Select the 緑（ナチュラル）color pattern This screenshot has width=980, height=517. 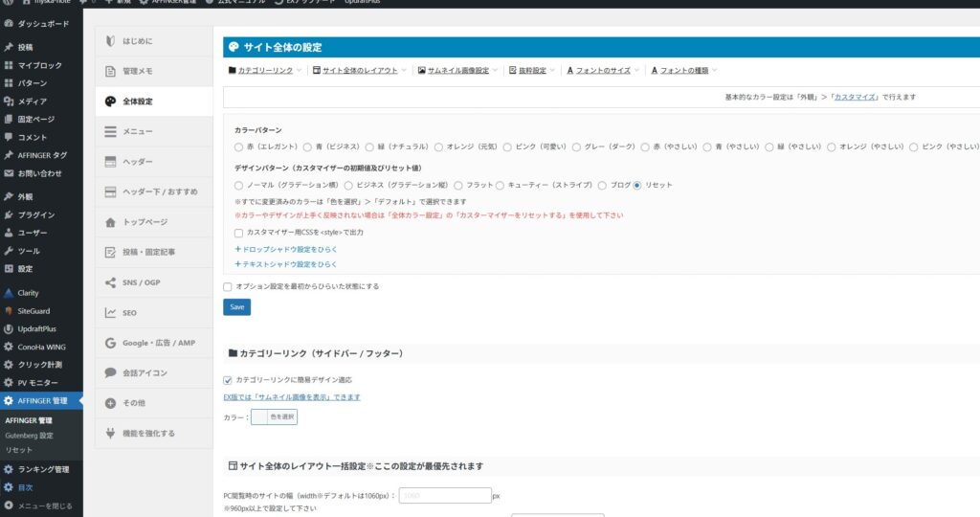(369, 146)
